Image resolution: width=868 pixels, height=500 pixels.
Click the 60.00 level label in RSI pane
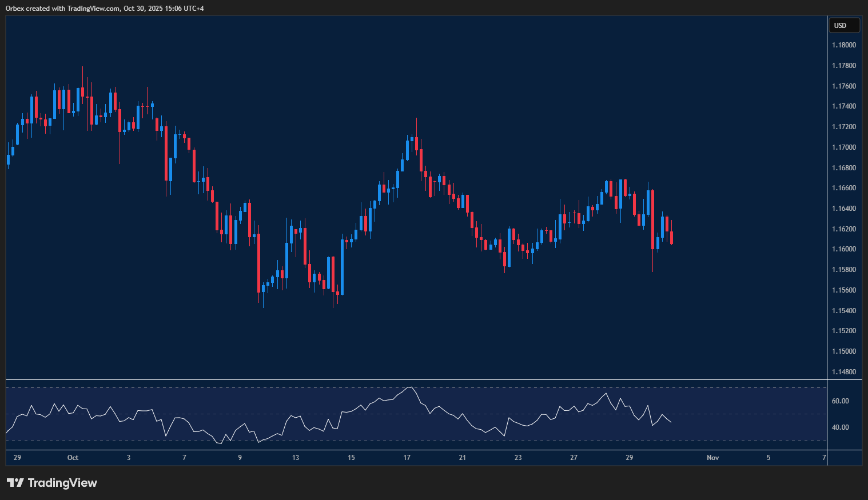[841, 401]
